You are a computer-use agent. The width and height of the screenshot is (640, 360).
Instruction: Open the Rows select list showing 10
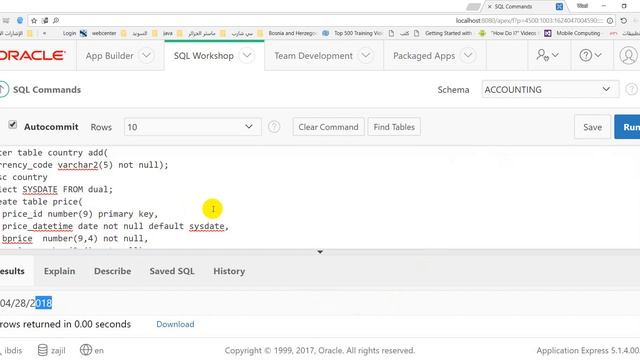pos(193,127)
